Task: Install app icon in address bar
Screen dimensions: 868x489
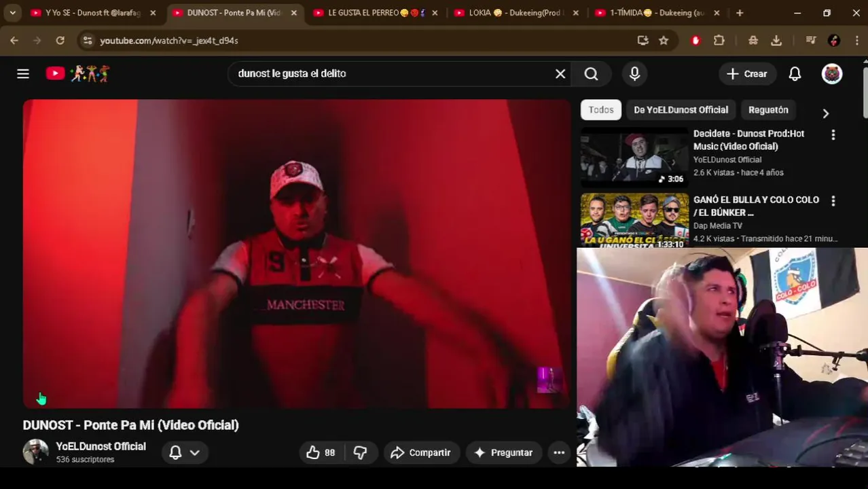Action: tap(643, 41)
